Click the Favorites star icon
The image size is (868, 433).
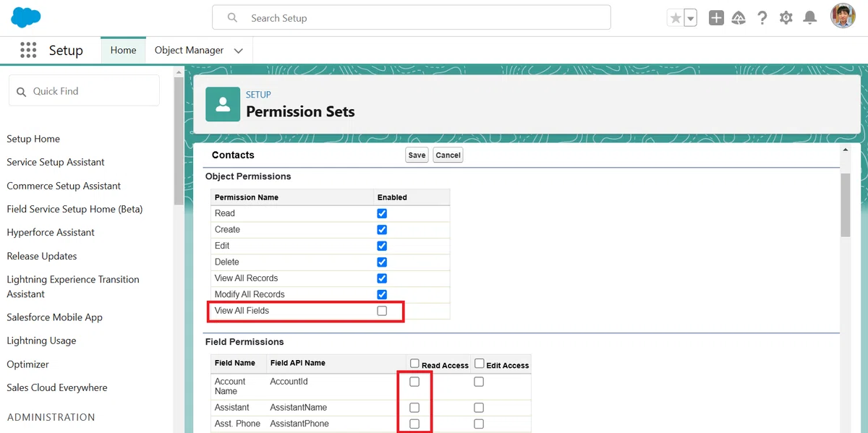click(676, 18)
